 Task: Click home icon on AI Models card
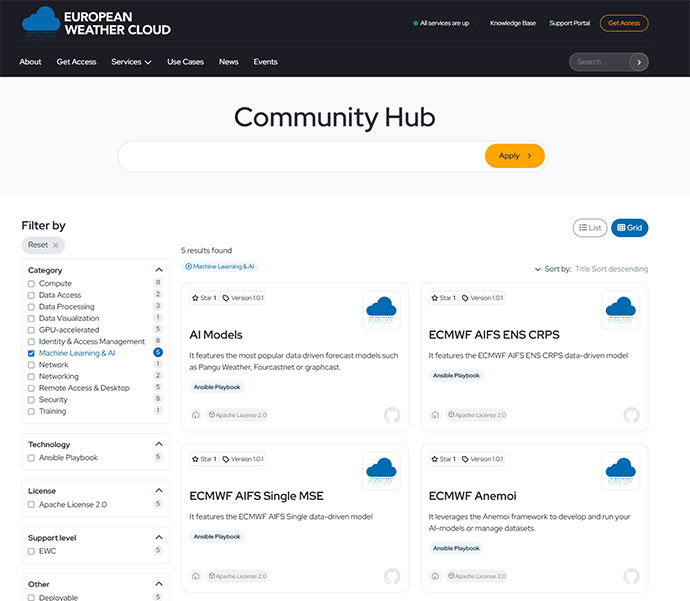click(196, 415)
